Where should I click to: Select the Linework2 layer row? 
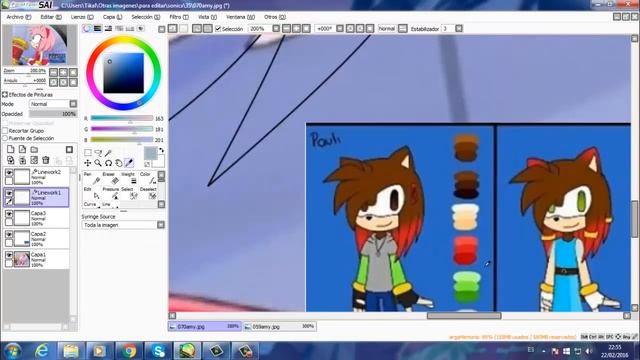pyautogui.click(x=36, y=177)
